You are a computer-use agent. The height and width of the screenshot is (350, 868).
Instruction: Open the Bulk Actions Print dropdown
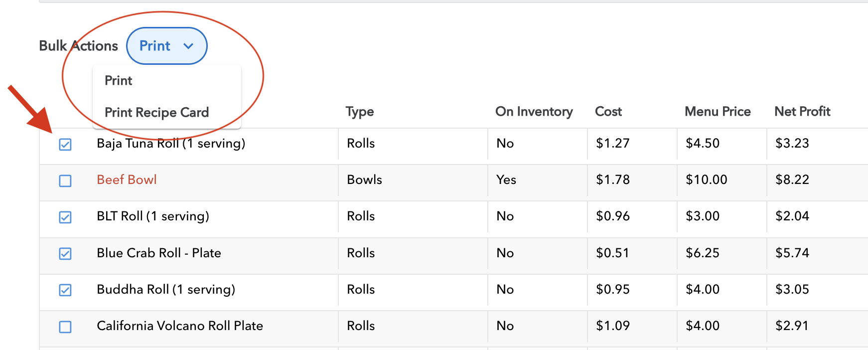(x=166, y=46)
